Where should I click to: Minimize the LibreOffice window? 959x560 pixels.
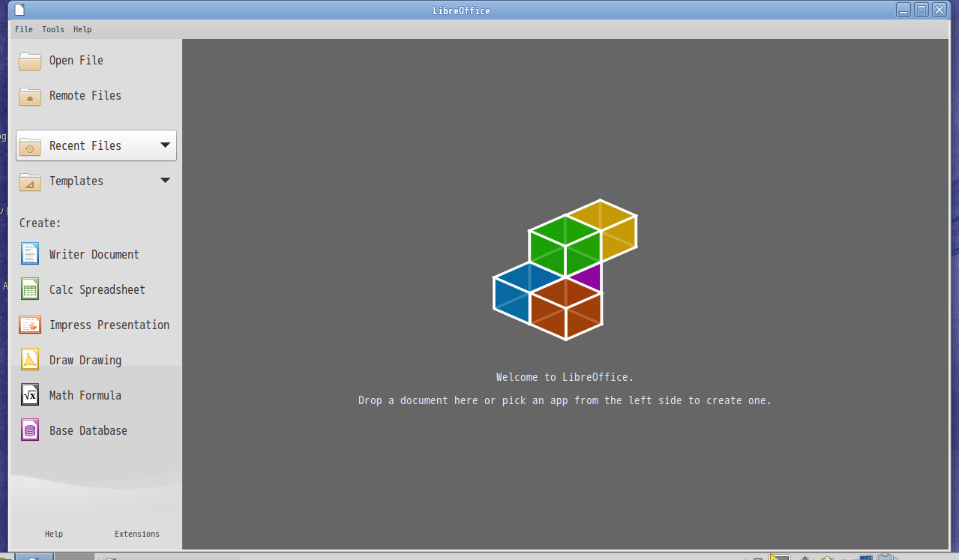tap(904, 10)
